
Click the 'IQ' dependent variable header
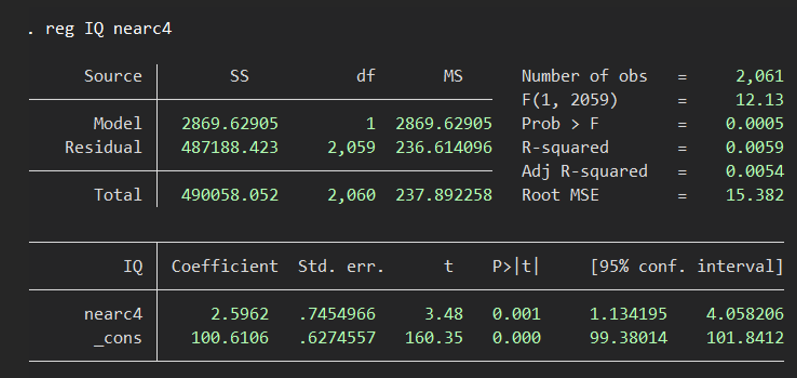[133, 266]
